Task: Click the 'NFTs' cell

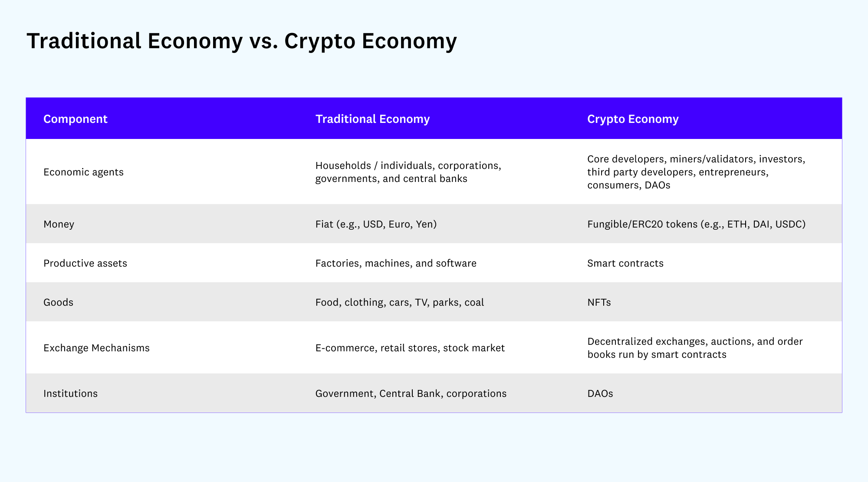Action: [x=599, y=302]
